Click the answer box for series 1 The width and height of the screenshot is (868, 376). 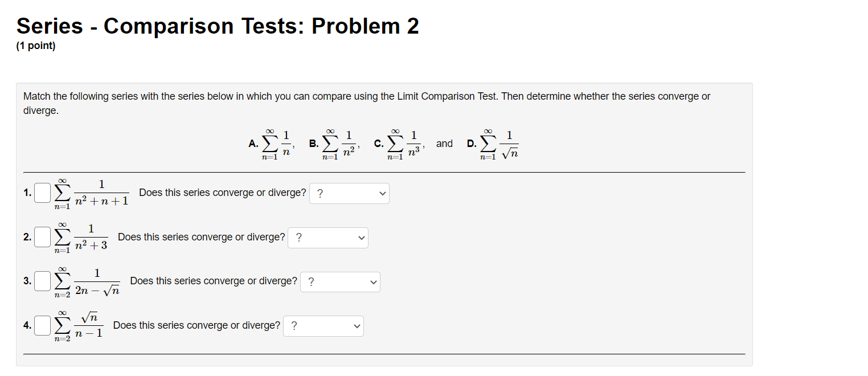pos(42,193)
